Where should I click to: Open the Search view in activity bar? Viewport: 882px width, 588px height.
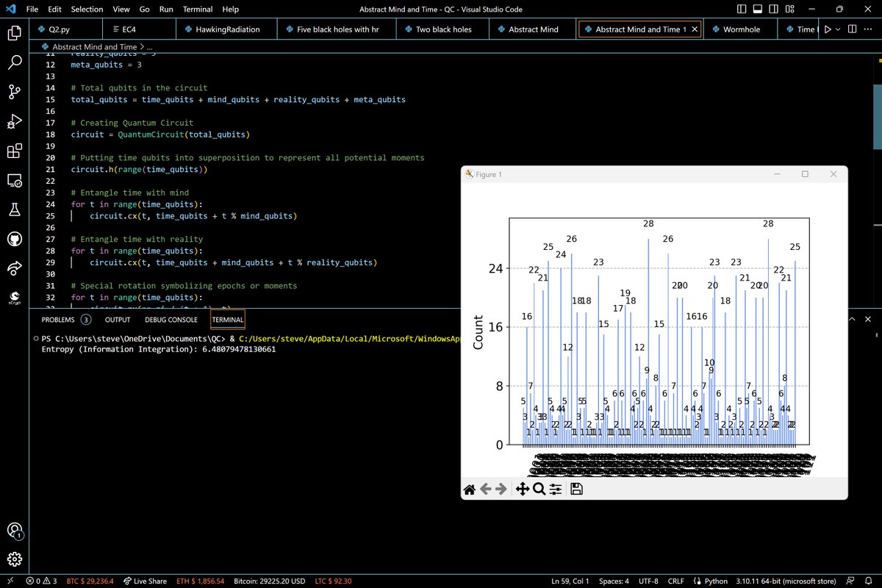coord(14,62)
